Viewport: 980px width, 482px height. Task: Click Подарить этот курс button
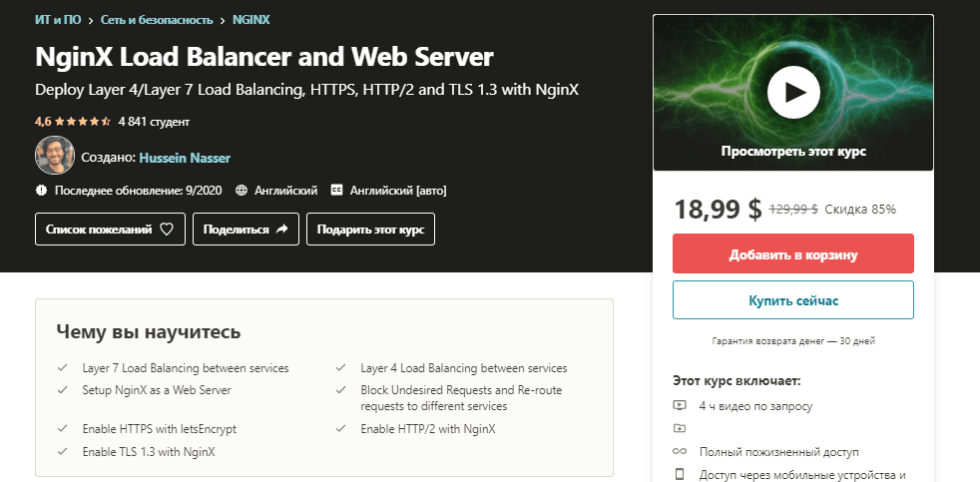(370, 229)
